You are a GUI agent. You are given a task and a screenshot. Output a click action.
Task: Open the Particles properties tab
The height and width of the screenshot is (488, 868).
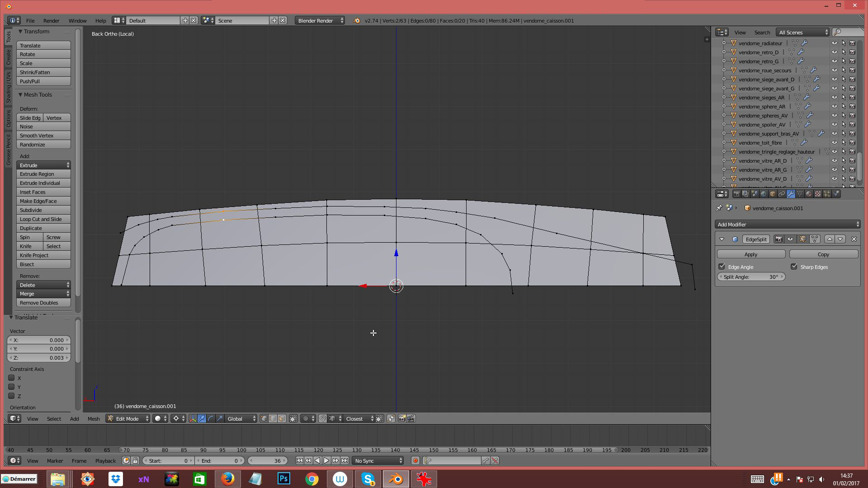827,194
